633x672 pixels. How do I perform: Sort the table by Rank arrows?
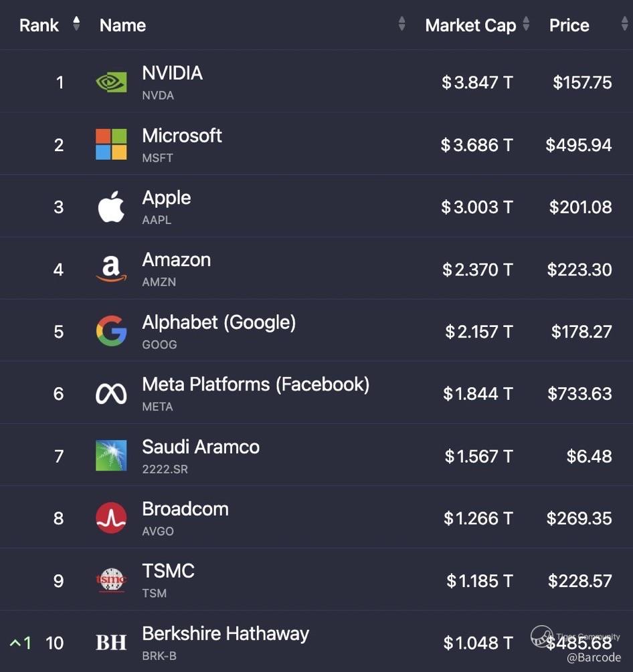click(x=76, y=25)
